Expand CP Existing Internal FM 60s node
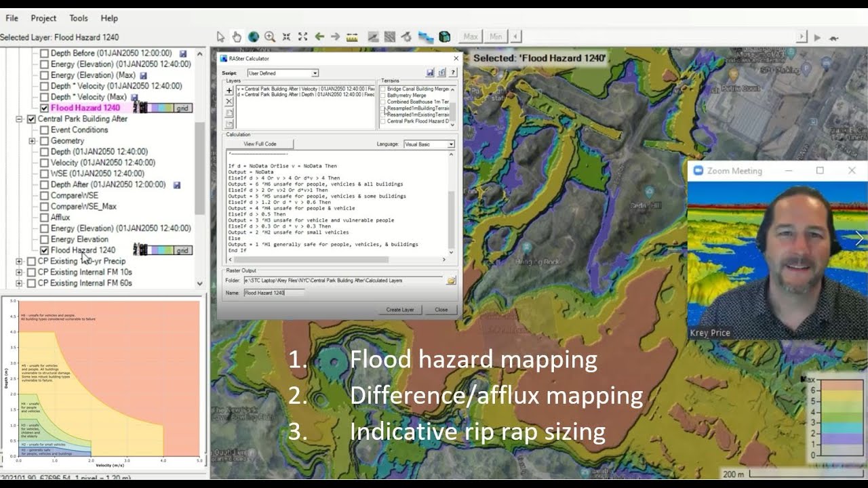 (20, 283)
